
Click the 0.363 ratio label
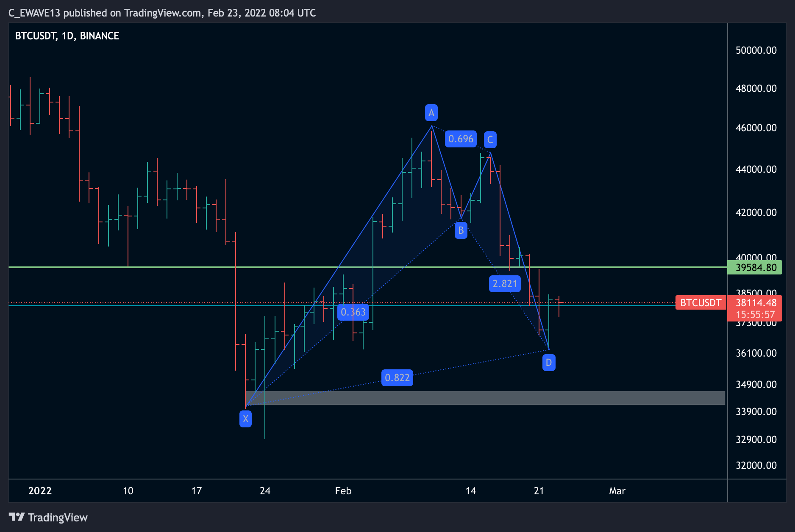[353, 312]
